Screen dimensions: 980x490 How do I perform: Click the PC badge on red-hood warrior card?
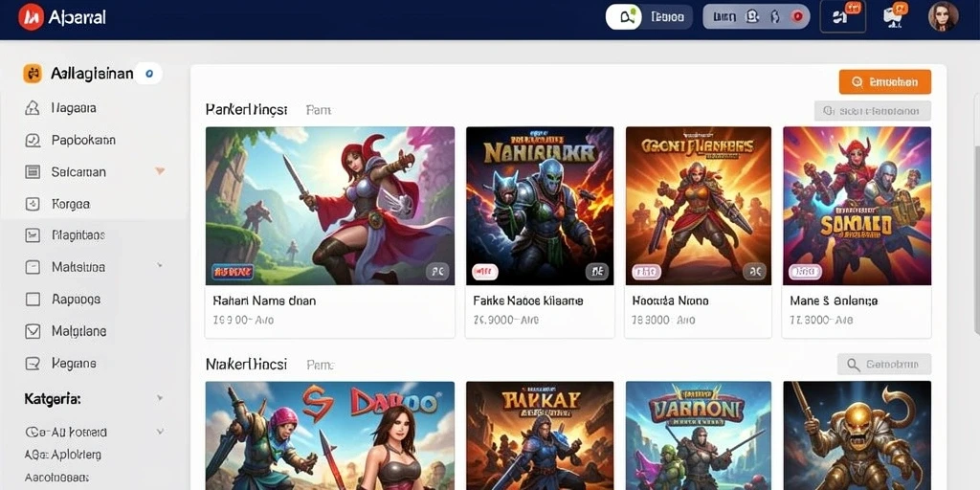437,271
